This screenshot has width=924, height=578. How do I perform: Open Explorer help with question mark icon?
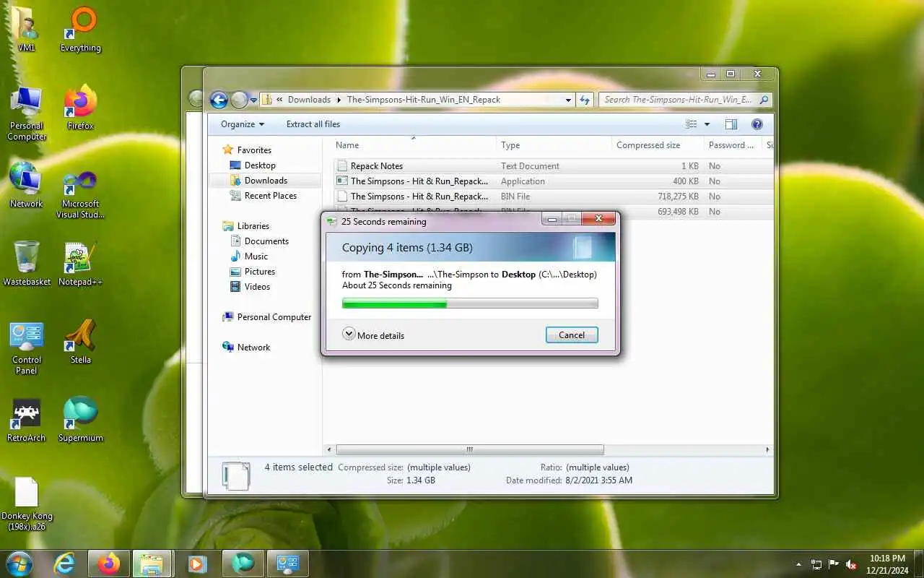coord(757,124)
